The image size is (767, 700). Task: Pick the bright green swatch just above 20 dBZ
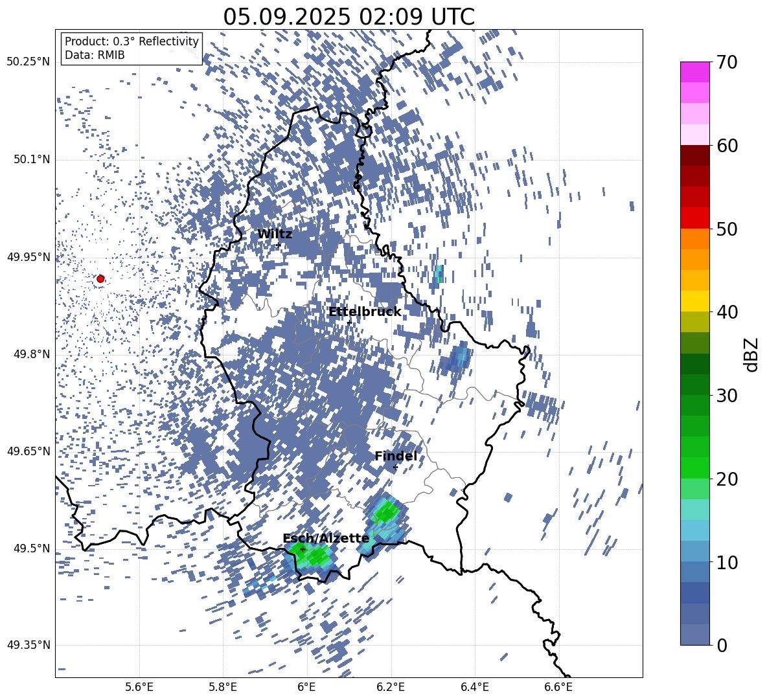(x=694, y=468)
